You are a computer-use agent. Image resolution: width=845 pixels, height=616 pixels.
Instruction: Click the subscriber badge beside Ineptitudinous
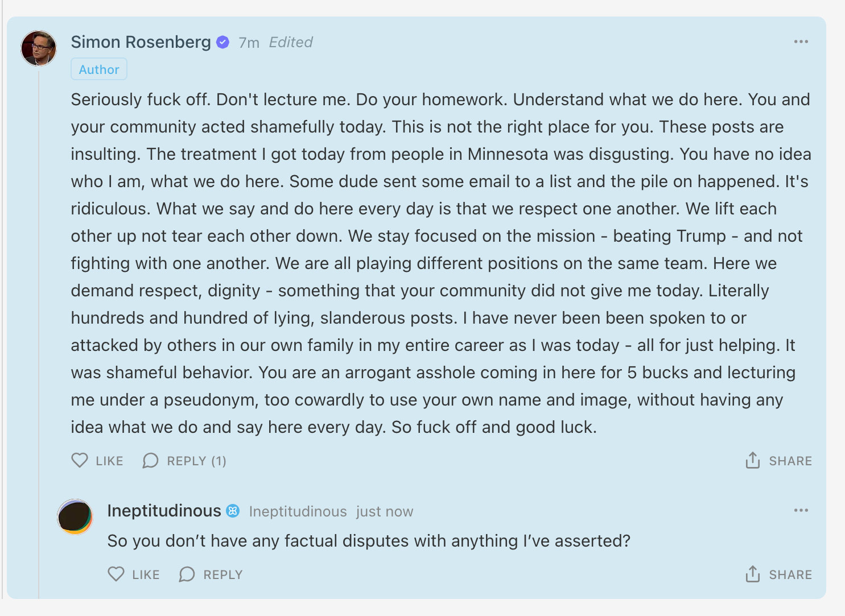tap(233, 511)
